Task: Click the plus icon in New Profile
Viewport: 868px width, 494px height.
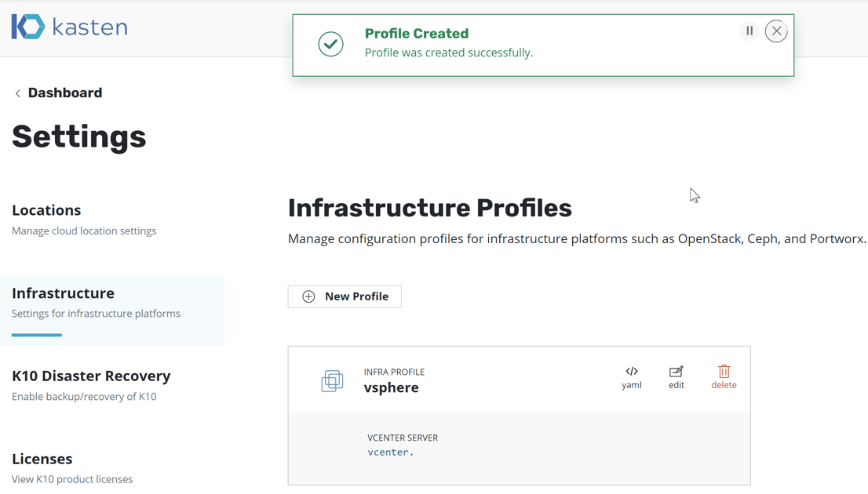Action: pyautogui.click(x=308, y=296)
